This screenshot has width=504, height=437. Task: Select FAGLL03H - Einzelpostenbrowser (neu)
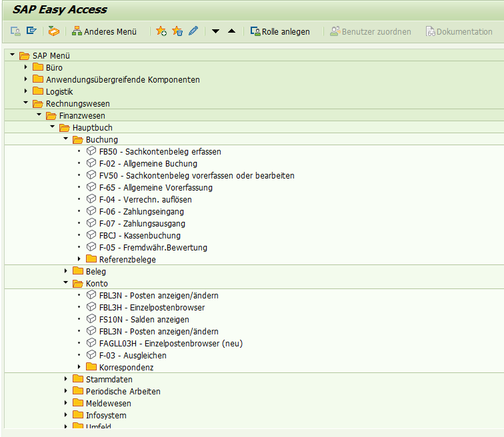tap(171, 344)
